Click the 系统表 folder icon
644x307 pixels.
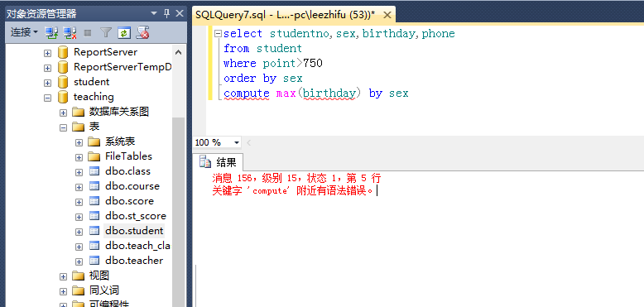click(x=94, y=142)
